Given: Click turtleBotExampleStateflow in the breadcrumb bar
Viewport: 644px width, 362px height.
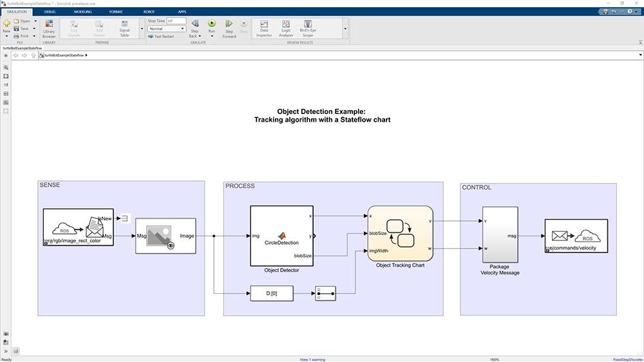Looking at the screenshot, I should coord(64,55).
